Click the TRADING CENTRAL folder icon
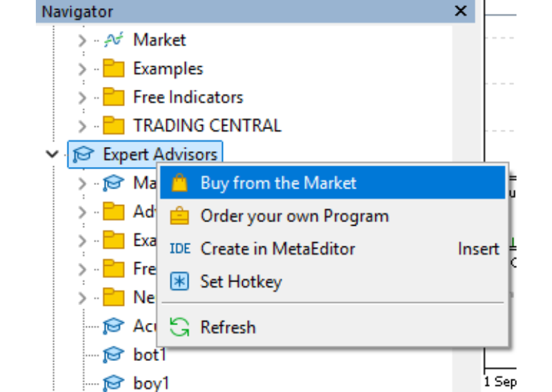The width and height of the screenshot is (552, 392). (114, 126)
